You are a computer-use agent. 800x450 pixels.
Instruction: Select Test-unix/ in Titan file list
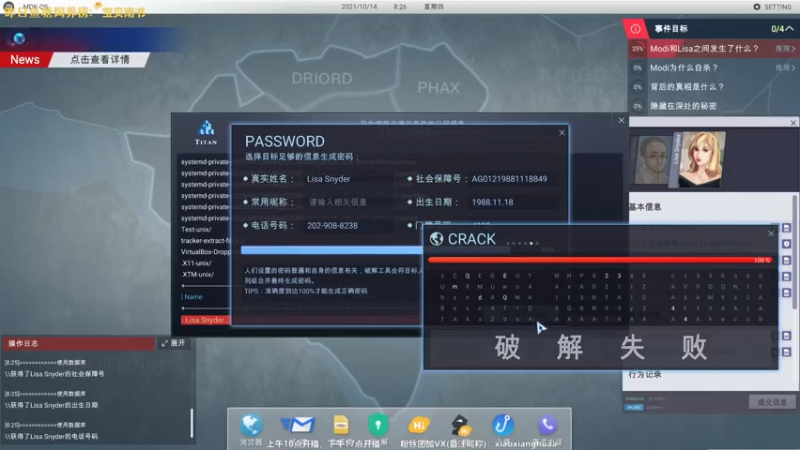click(196, 230)
